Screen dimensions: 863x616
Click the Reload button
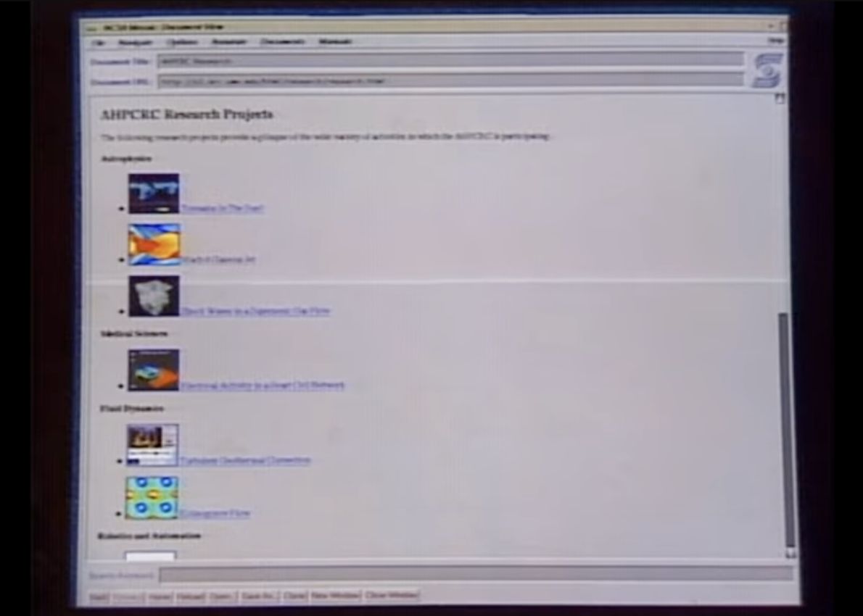[x=191, y=596]
